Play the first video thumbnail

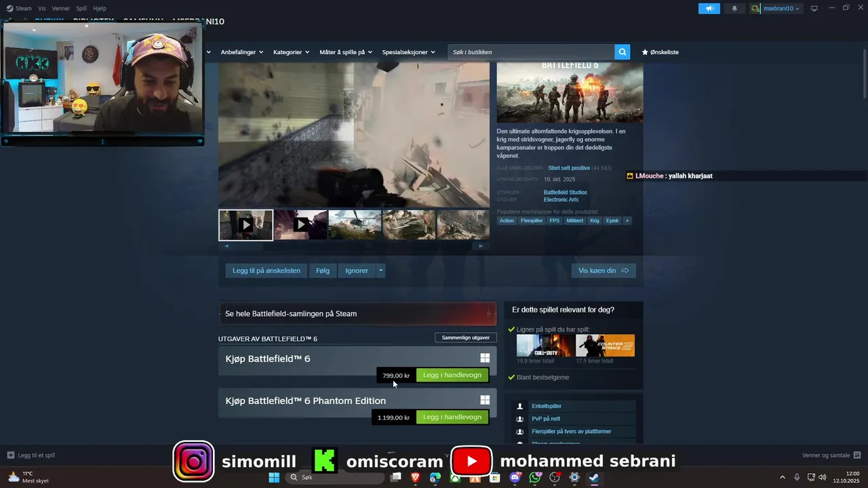pos(245,224)
